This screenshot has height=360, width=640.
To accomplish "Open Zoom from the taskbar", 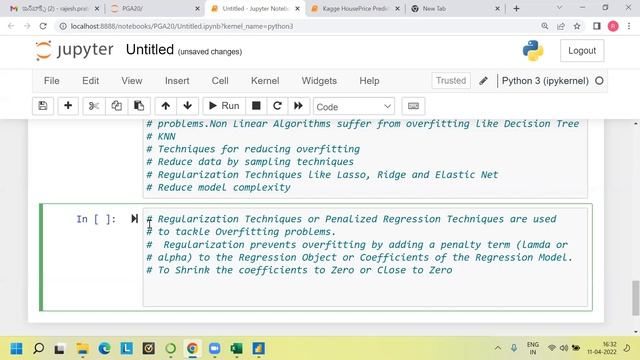I will click(x=214, y=349).
